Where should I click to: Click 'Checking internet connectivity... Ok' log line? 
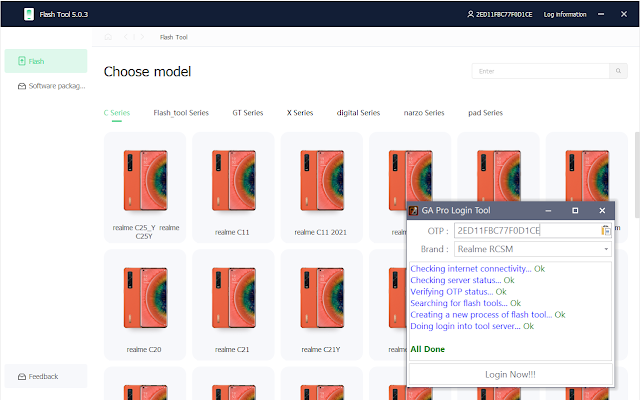(x=478, y=269)
